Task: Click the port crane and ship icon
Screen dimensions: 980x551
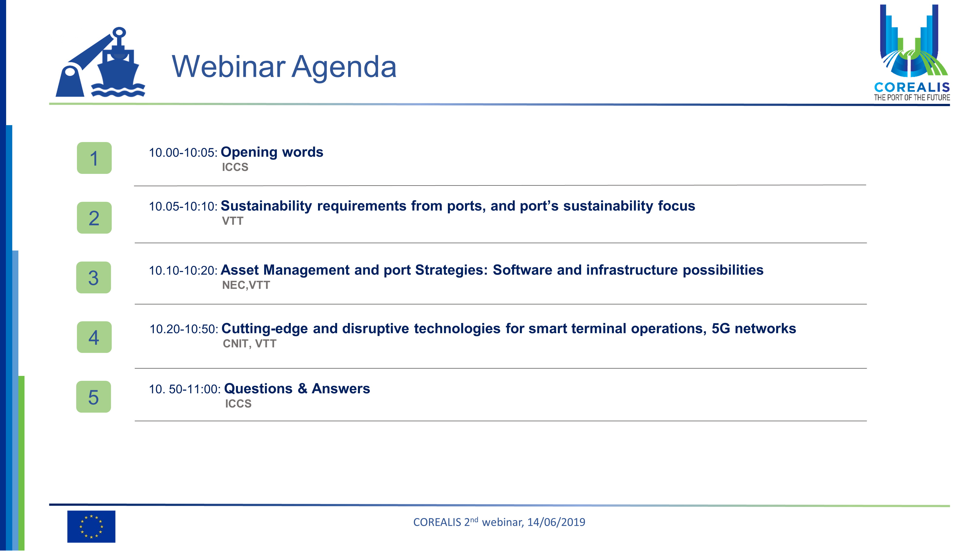Action: pos(100,62)
